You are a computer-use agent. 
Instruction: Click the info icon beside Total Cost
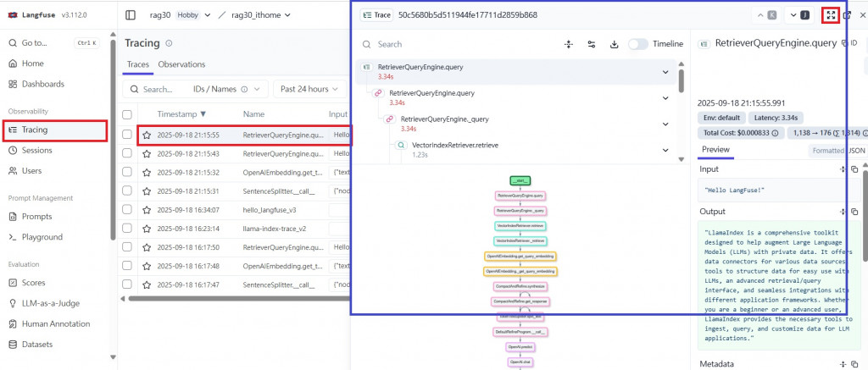(775, 133)
